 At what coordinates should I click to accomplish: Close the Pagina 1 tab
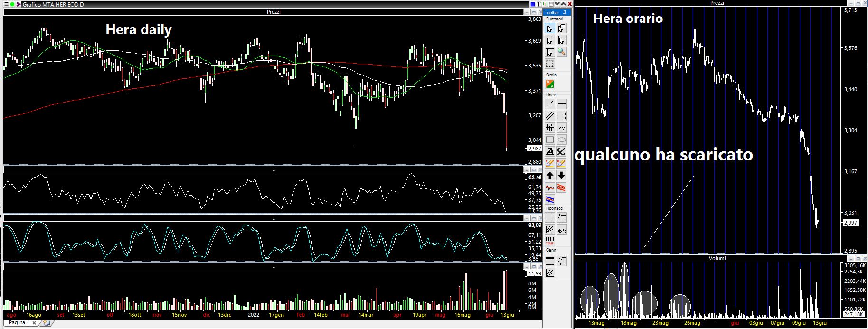coord(34,323)
